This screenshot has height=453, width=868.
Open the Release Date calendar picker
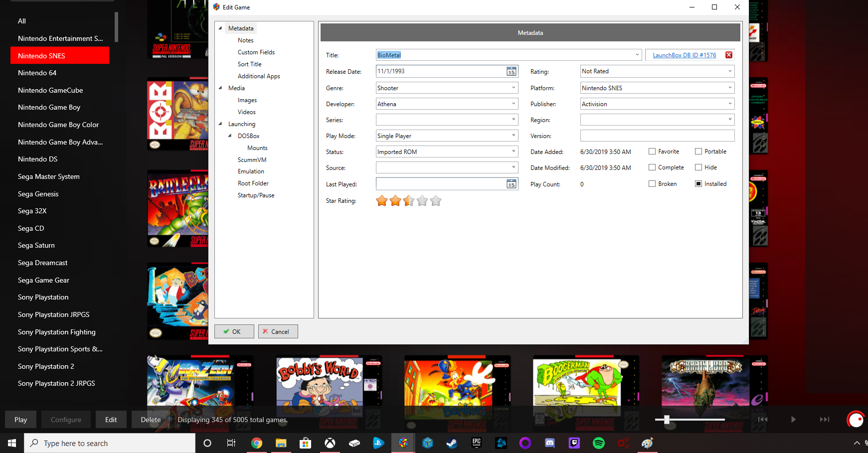[512, 71]
